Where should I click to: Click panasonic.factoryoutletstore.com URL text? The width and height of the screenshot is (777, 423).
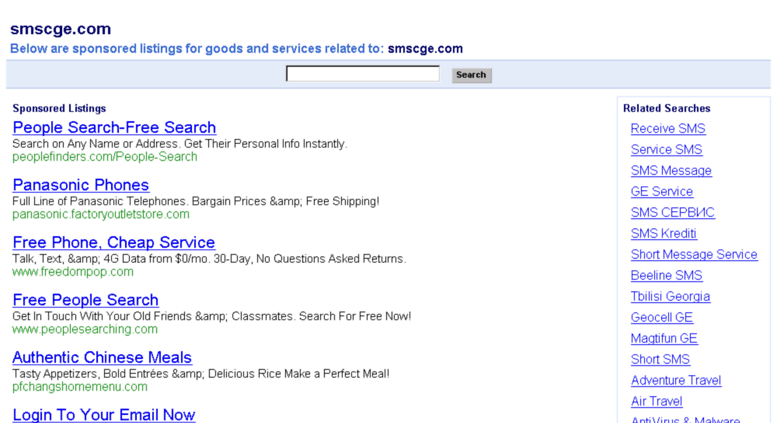[x=101, y=214]
